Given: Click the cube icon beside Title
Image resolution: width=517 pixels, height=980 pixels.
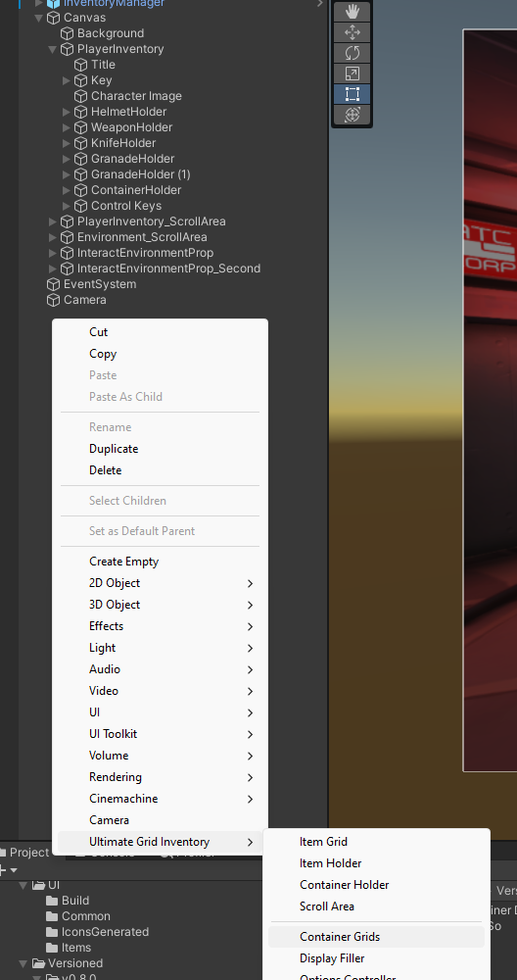Looking at the screenshot, I should click(x=81, y=65).
